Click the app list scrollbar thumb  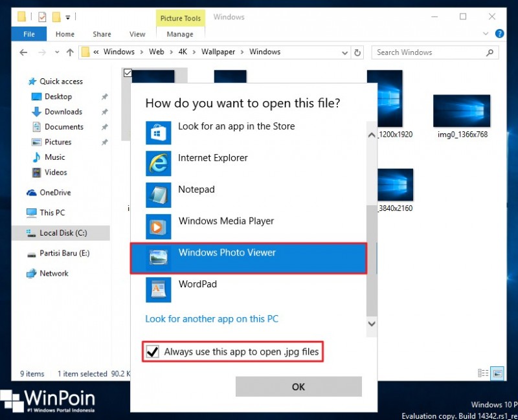tap(372, 260)
